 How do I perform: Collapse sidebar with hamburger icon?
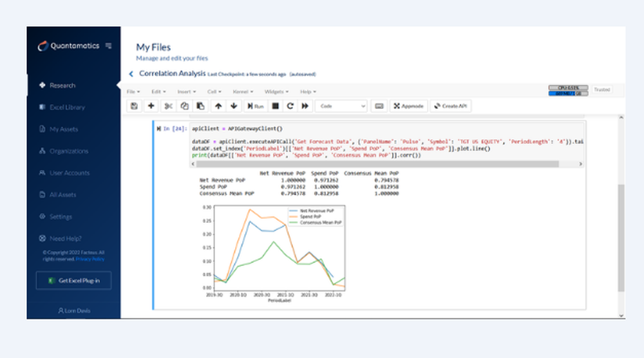click(108, 46)
